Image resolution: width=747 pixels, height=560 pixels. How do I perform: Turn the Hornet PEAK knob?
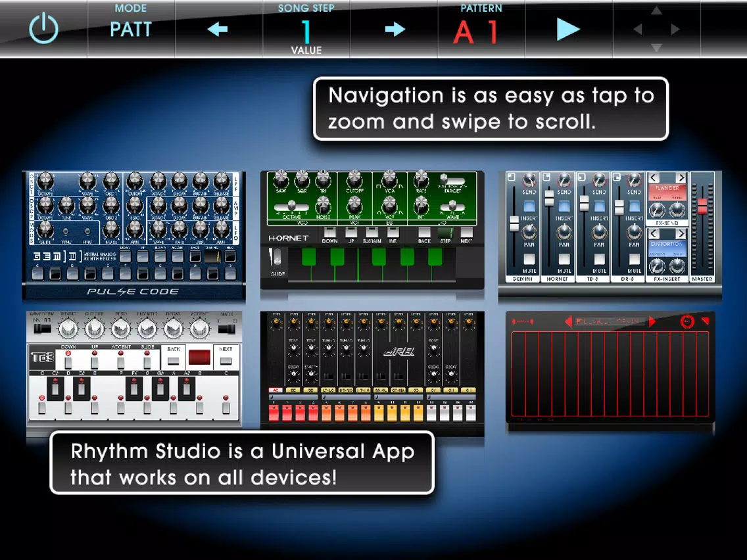354,206
